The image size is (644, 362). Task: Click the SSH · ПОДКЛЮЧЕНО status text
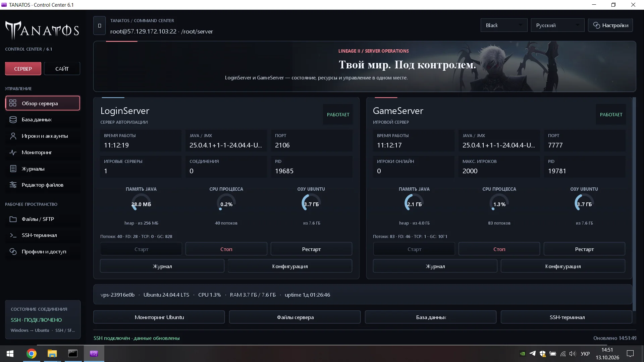tap(36, 320)
